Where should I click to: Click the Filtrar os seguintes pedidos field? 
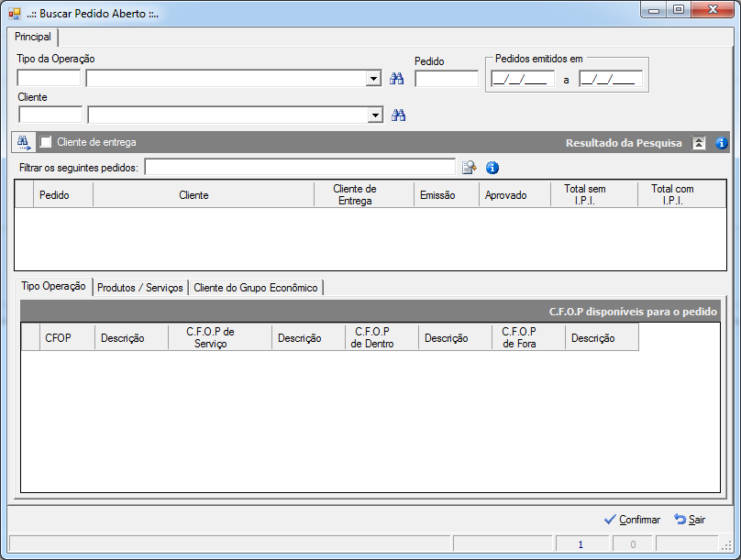[x=301, y=167]
